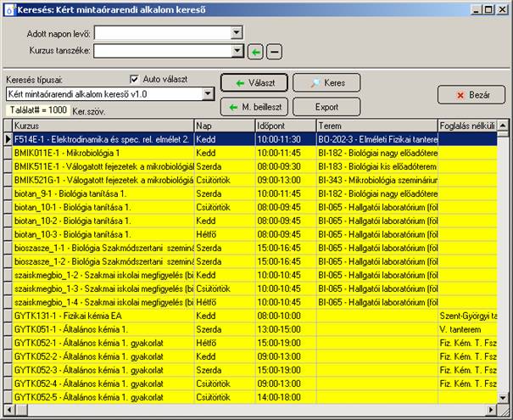Screen dimensions: 513x420
Task: Click the Találat# = 1000 result counter
Action: tap(38, 110)
